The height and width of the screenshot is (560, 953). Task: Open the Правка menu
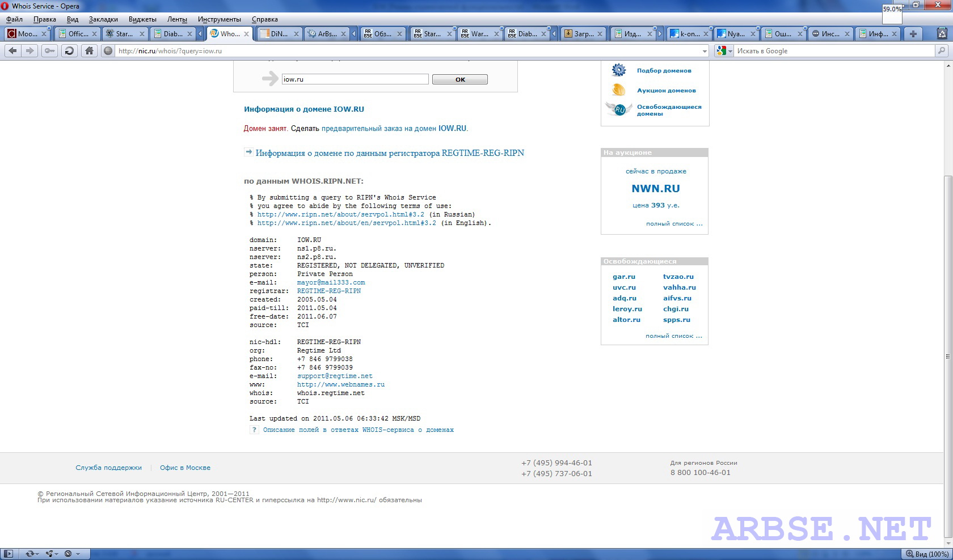tap(44, 19)
